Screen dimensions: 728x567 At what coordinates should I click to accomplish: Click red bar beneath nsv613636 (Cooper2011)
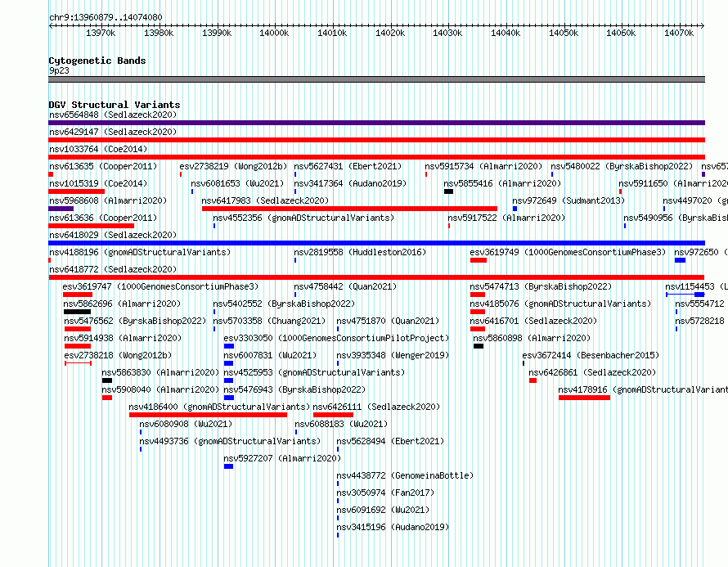pyautogui.click(x=91, y=226)
